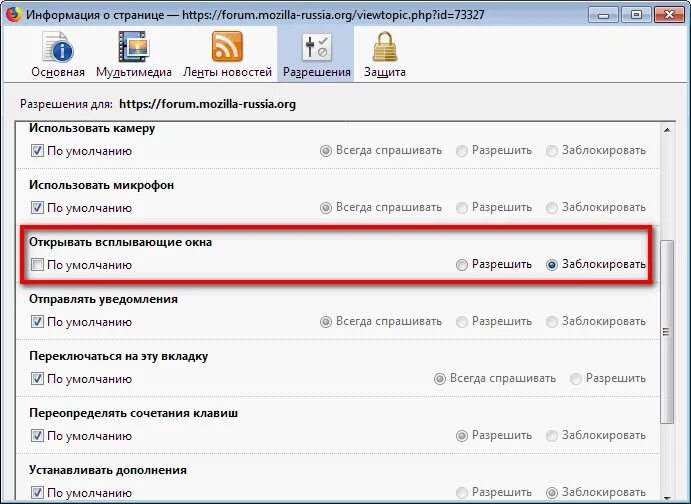Click the Firefox logo in the title bar
Image resolution: width=691 pixels, height=504 pixels.
(13, 14)
